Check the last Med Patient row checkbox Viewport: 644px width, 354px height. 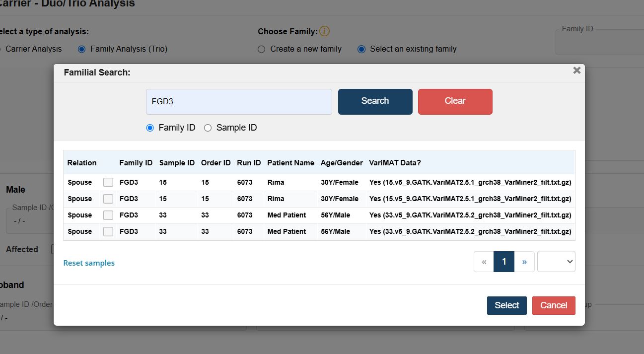108,231
